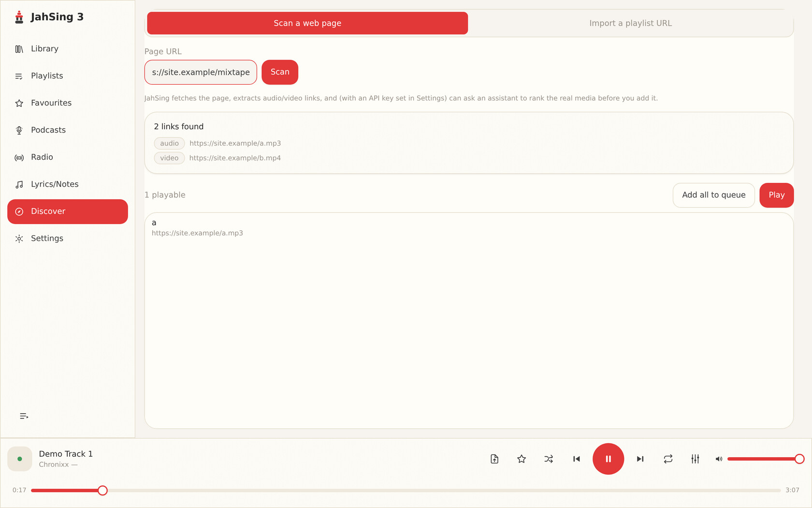The width and height of the screenshot is (812, 508).
Task: Click the JahSing 3 logo icon
Action: [19, 17]
